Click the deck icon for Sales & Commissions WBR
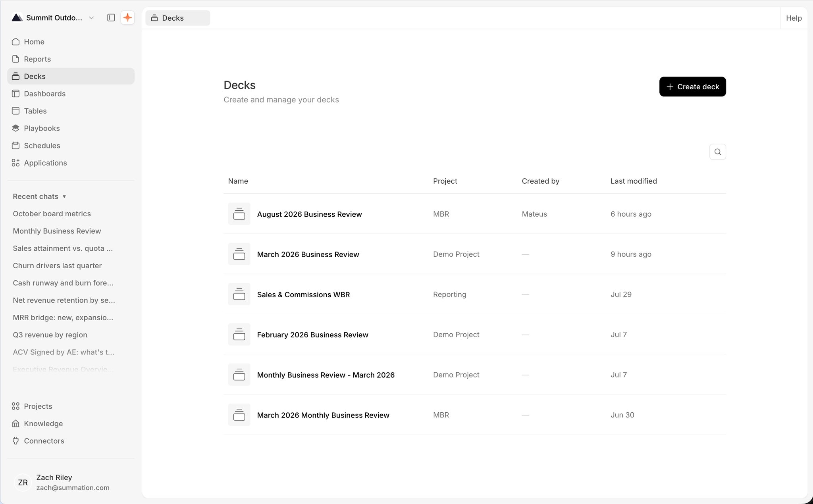The image size is (813, 504). tap(239, 294)
